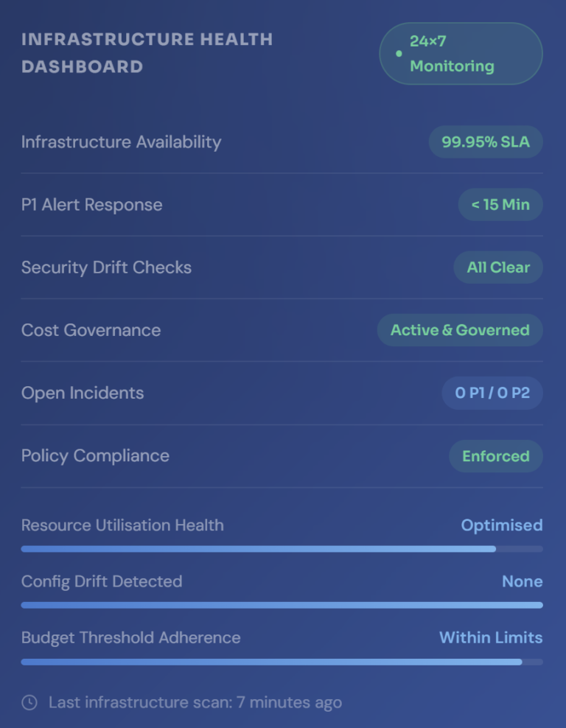
Task: Click the Optimised status text
Action: tap(501, 525)
